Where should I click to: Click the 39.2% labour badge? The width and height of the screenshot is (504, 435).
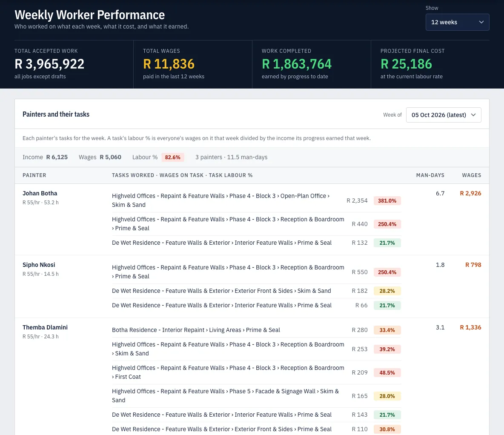point(387,349)
